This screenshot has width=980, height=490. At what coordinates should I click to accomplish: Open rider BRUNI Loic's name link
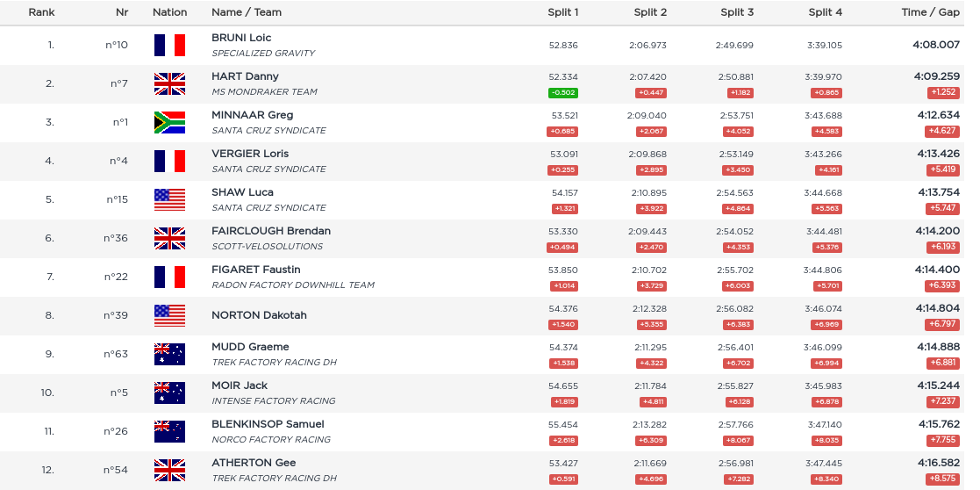pos(241,38)
